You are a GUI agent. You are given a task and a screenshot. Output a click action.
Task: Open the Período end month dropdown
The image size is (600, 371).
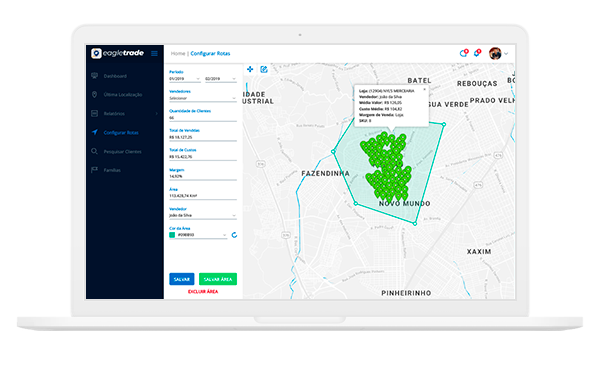point(221,79)
